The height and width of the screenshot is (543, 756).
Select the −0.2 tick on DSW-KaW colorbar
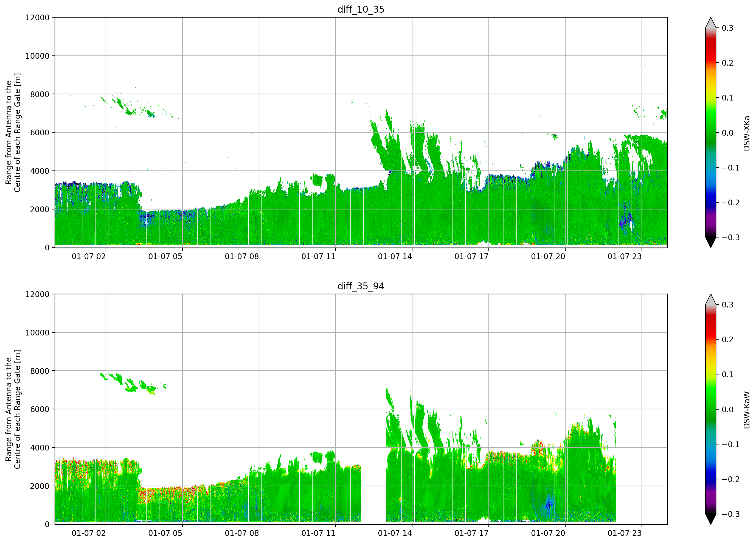(x=731, y=479)
